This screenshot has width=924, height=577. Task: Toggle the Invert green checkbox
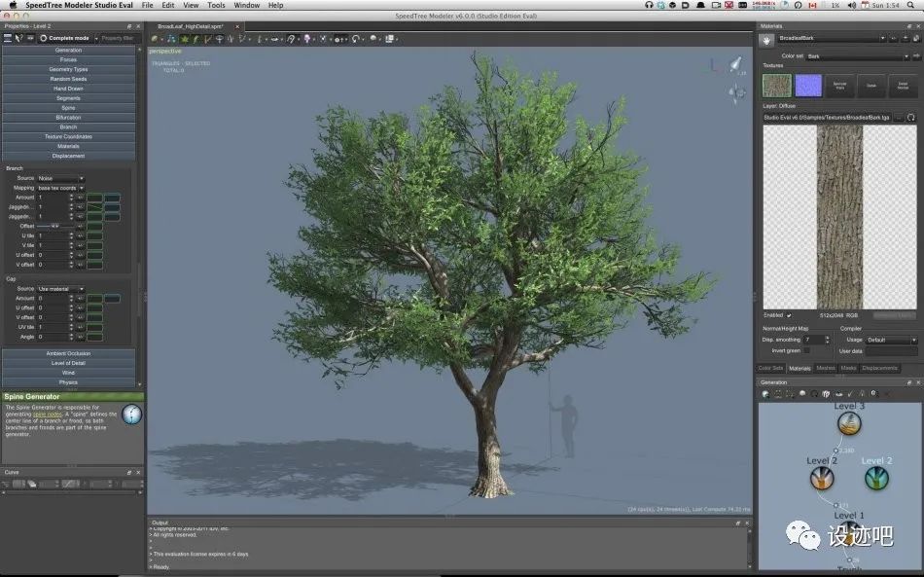805,350
